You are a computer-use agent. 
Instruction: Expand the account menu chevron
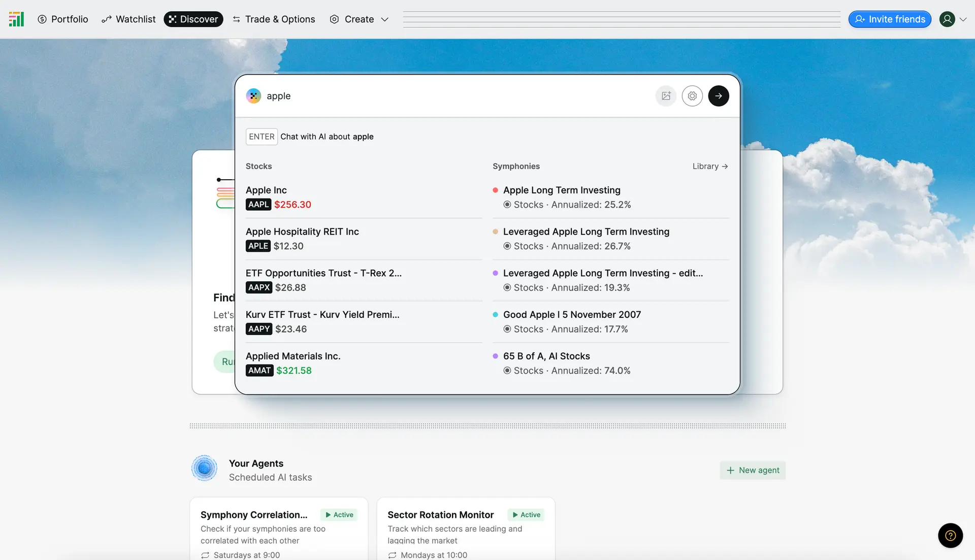963,19
